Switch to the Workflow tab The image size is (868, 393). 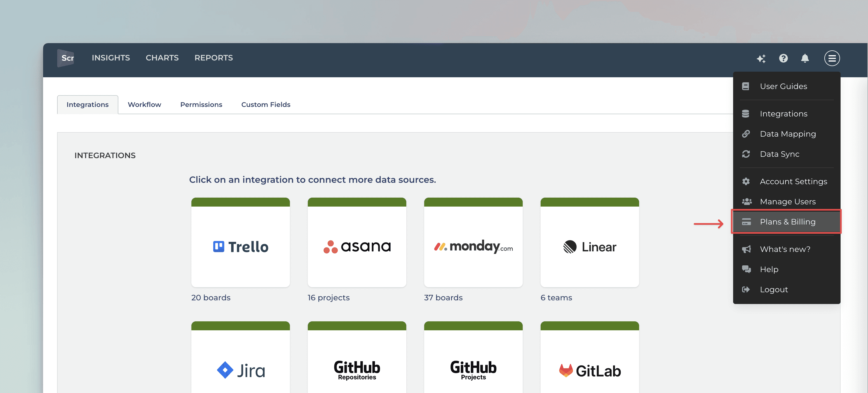144,104
